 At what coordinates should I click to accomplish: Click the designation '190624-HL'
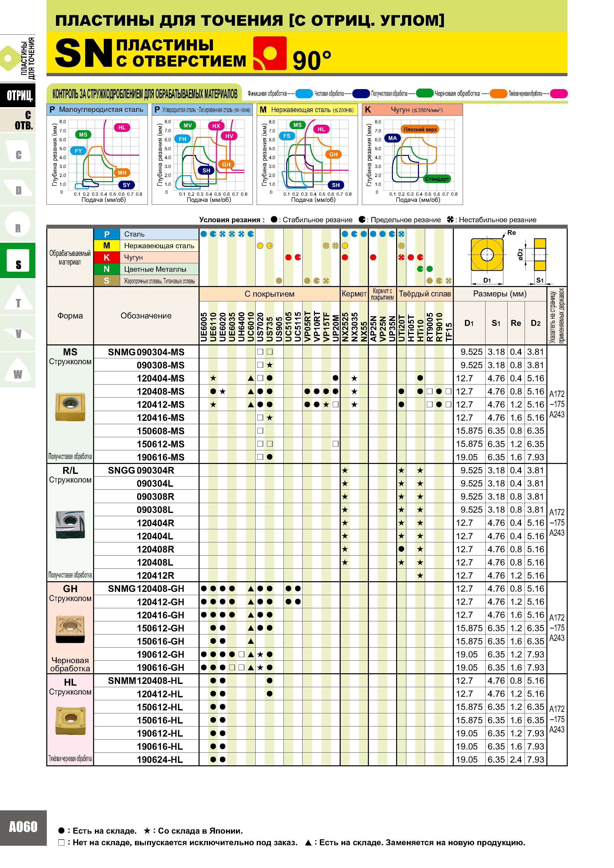click(x=160, y=760)
